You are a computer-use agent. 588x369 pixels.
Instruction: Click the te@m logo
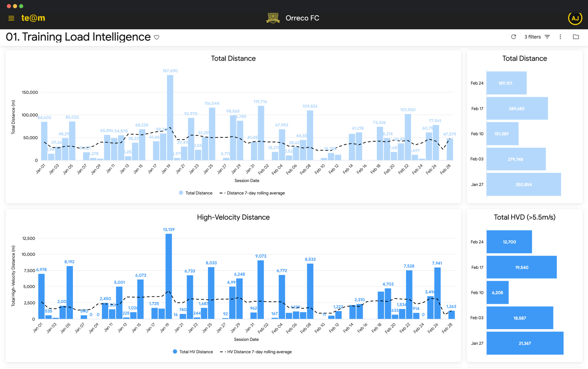click(x=33, y=18)
